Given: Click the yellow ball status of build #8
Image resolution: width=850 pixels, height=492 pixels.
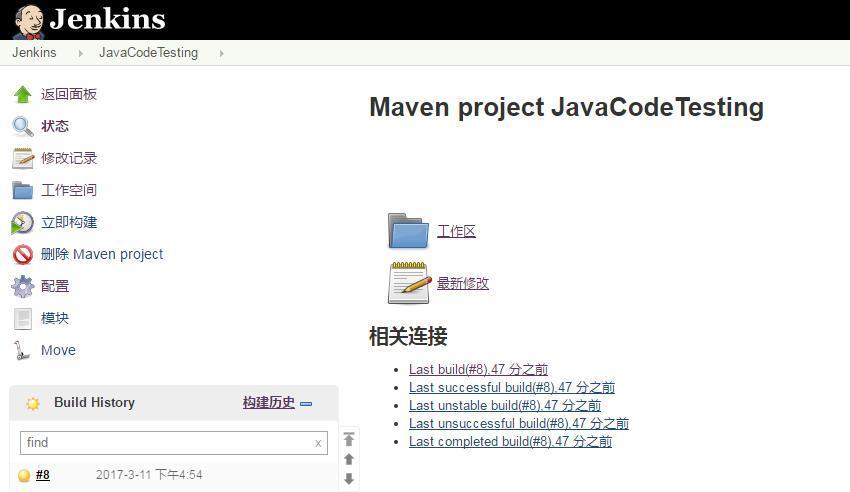Looking at the screenshot, I should tap(24, 475).
